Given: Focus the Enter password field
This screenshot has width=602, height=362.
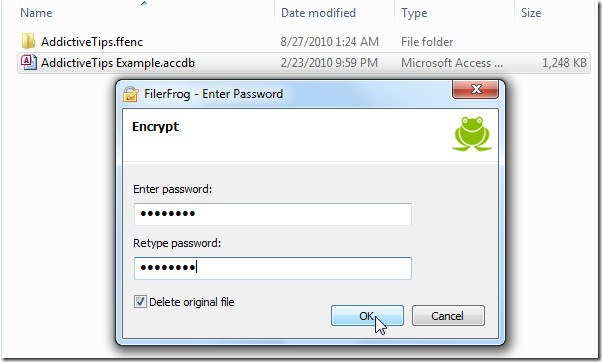Looking at the screenshot, I should (x=273, y=214).
